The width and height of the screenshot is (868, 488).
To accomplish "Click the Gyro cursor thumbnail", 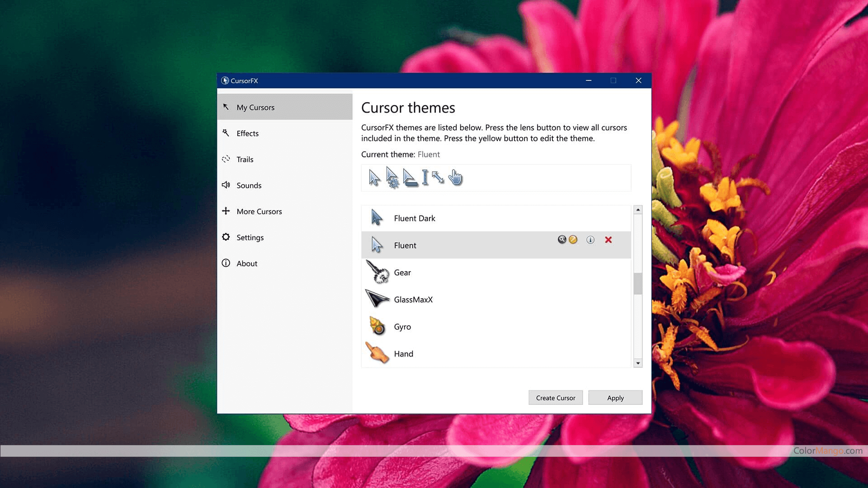I will (x=377, y=326).
